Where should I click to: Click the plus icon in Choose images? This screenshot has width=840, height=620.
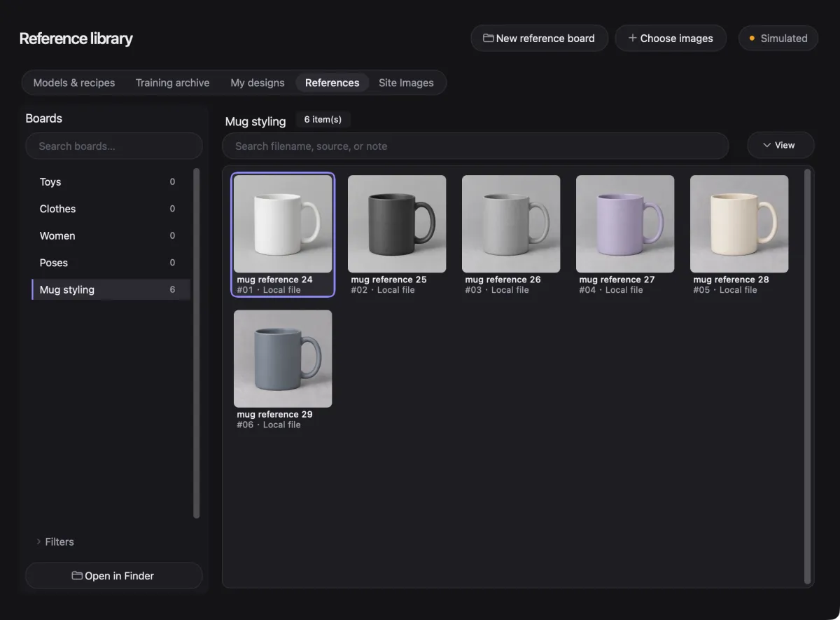coord(633,39)
